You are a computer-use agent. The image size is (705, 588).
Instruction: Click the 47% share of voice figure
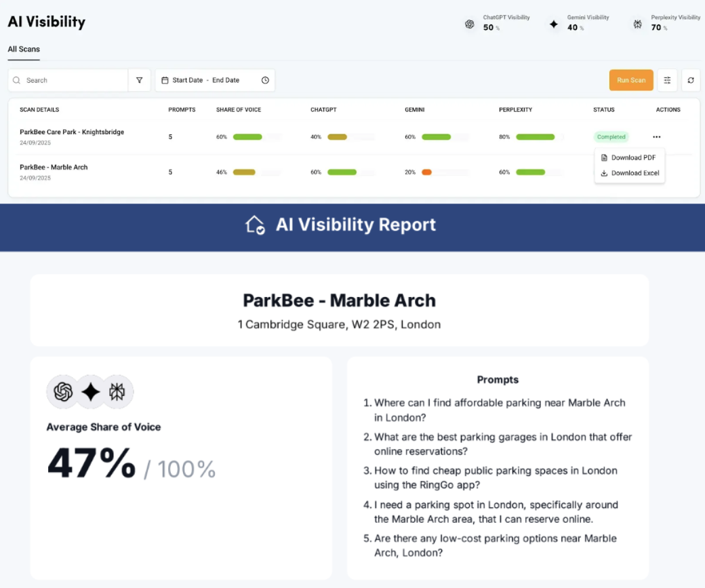(92, 463)
